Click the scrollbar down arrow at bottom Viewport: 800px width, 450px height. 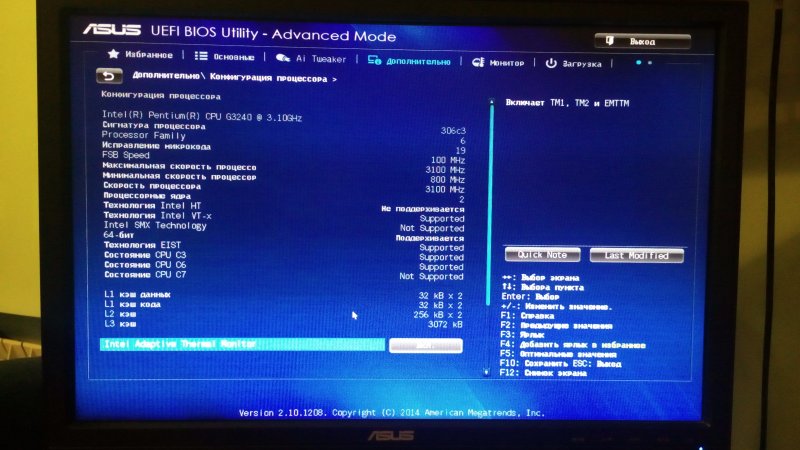pyautogui.click(x=487, y=370)
